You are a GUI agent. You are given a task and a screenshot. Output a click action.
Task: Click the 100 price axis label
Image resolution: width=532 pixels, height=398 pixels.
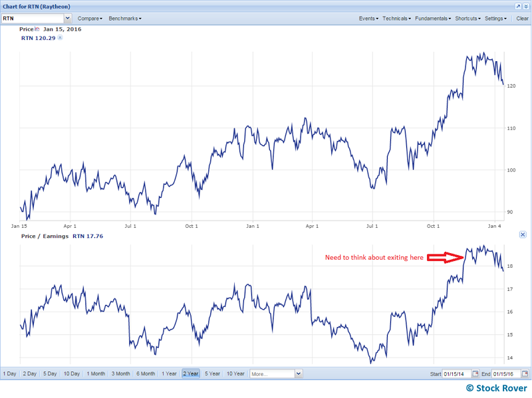pyautogui.click(x=511, y=170)
